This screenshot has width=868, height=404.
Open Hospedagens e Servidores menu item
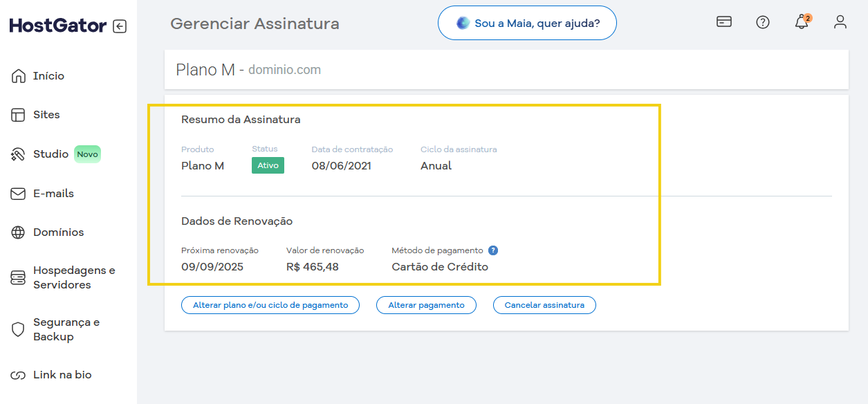[x=74, y=277]
